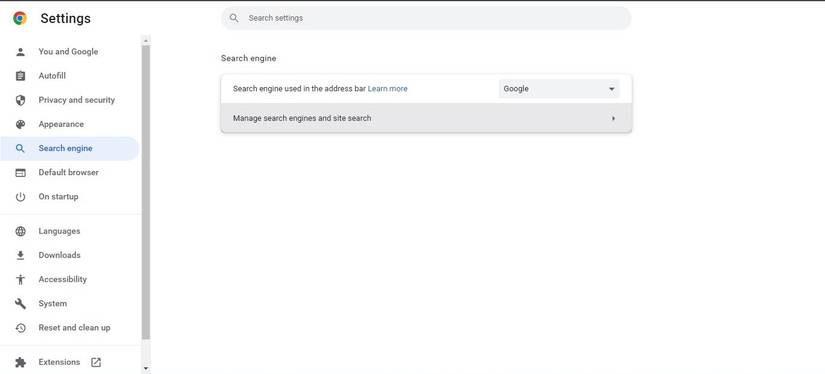Click the browser window icon for Default browser
825x374 pixels.
(x=21, y=173)
